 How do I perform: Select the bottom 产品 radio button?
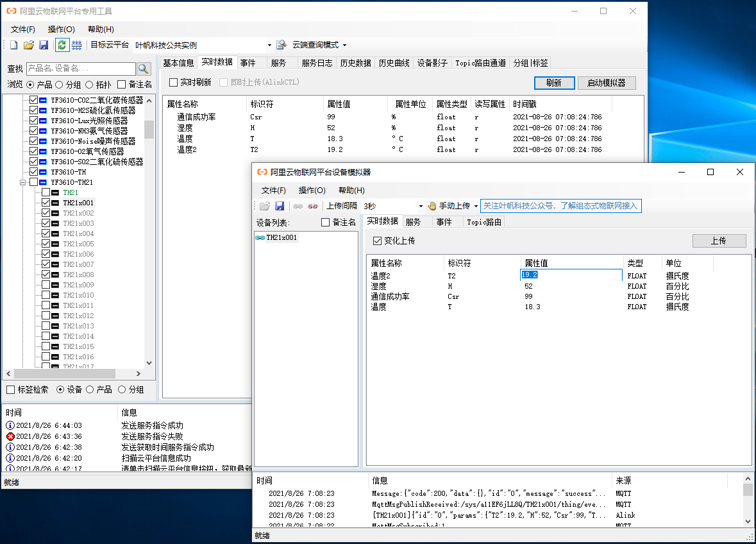[x=90, y=389]
